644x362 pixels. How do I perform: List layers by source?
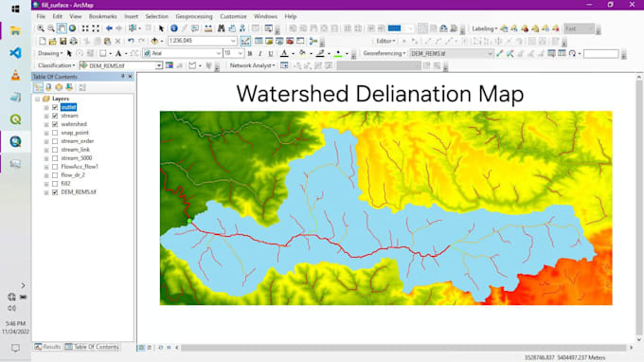tap(48, 87)
